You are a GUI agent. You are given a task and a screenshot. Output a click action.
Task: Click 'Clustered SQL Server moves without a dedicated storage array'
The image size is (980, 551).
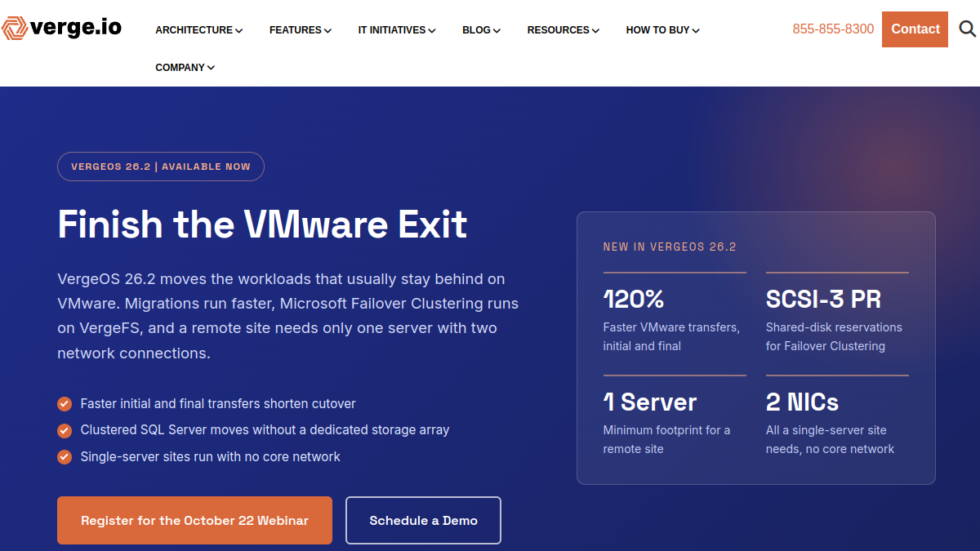(265, 430)
